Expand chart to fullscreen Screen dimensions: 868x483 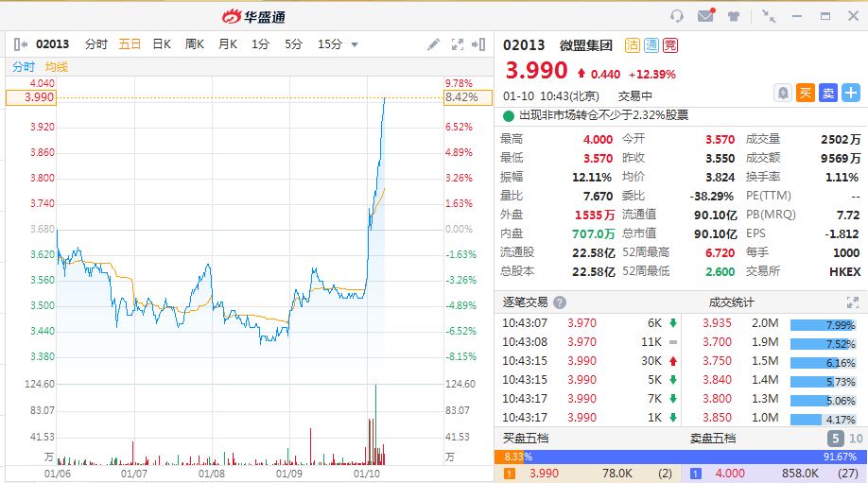pyautogui.click(x=458, y=44)
